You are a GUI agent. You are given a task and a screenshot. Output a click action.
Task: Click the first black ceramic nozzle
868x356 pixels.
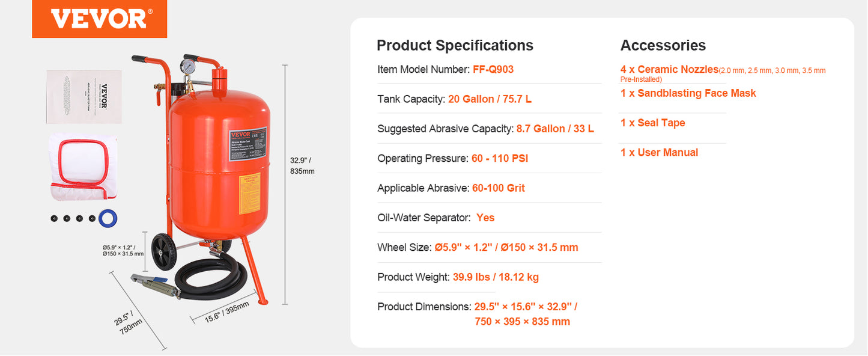(x=54, y=218)
